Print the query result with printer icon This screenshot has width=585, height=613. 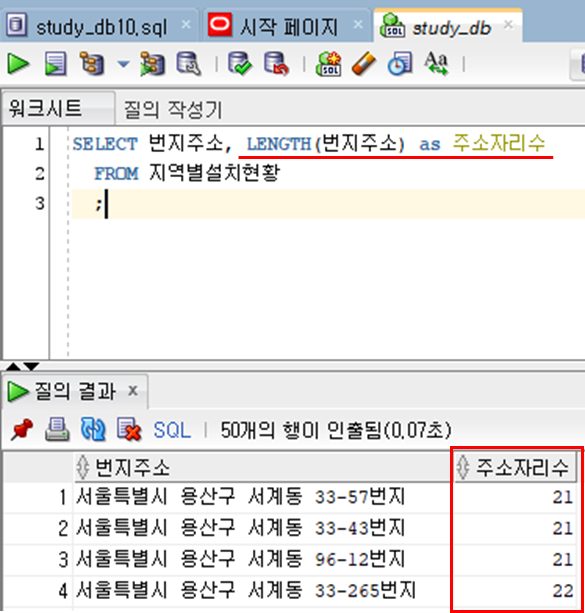coord(57,430)
